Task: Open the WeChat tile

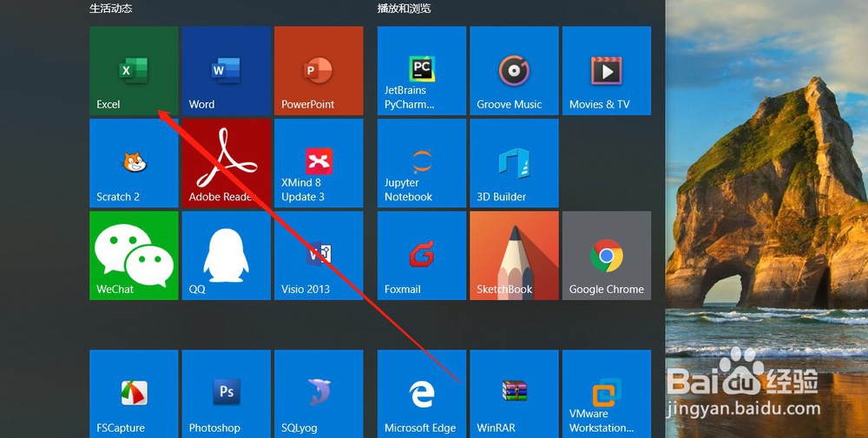Action: (134, 256)
